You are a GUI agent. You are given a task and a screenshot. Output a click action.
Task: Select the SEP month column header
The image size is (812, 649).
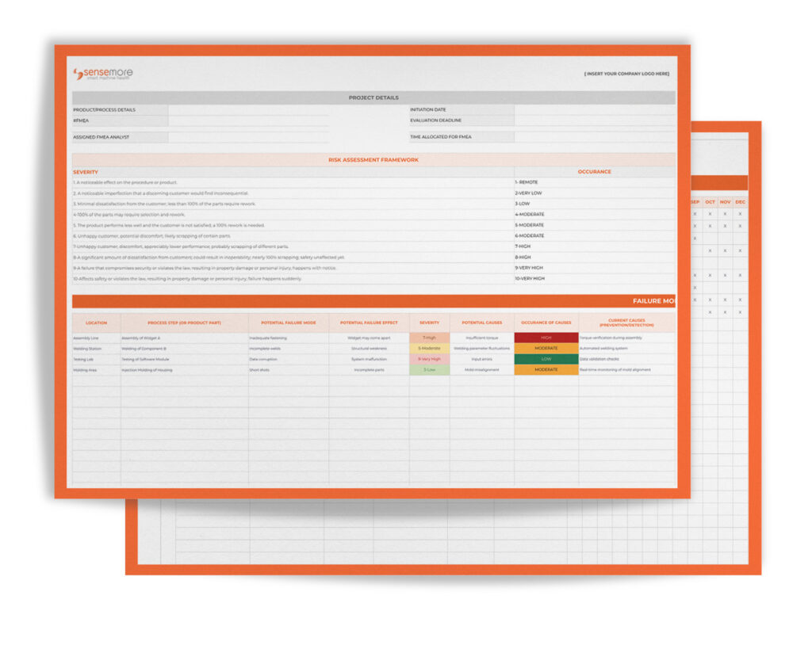click(x=694, y=201)
